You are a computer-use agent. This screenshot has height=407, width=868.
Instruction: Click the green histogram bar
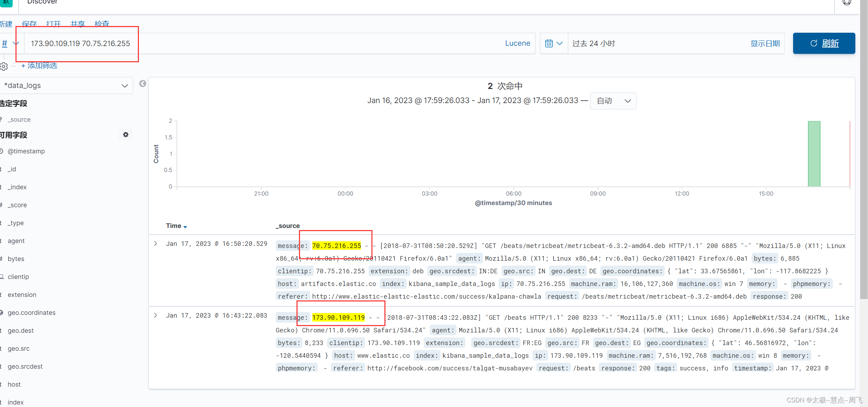[x=814, y=154]
